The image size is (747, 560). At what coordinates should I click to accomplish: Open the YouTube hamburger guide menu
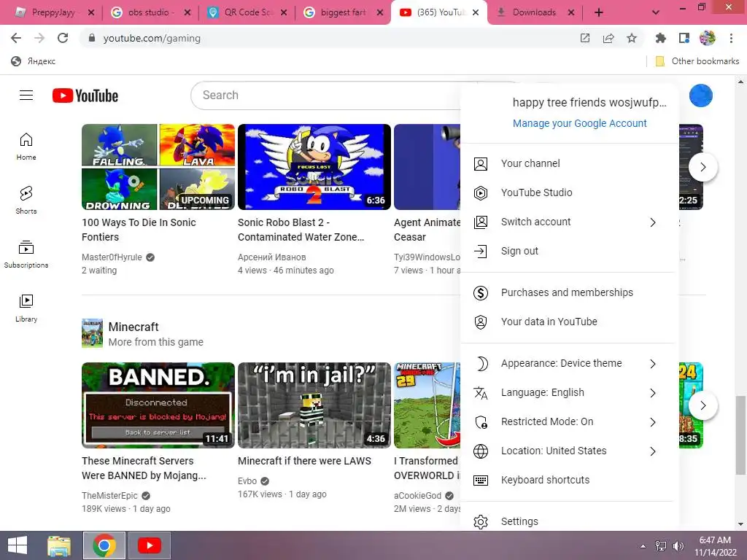coord(26,96)
